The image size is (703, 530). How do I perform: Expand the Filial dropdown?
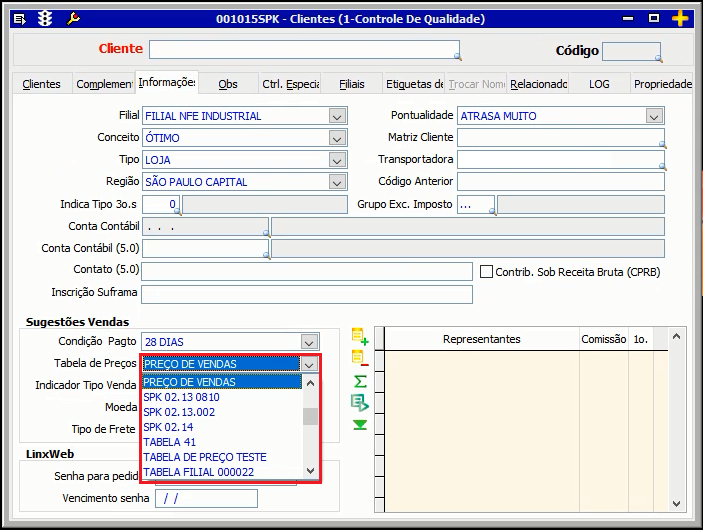coord(337,116)
